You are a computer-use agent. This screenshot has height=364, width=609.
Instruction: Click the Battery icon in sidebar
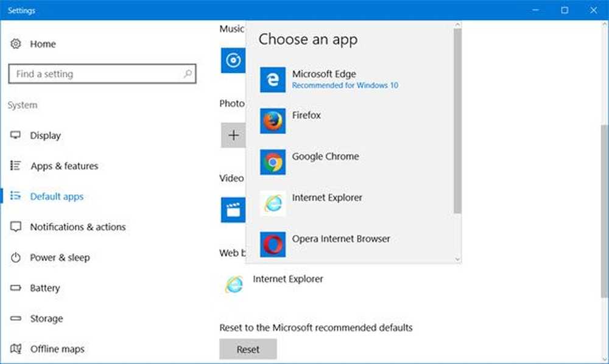tap(16, 287)
